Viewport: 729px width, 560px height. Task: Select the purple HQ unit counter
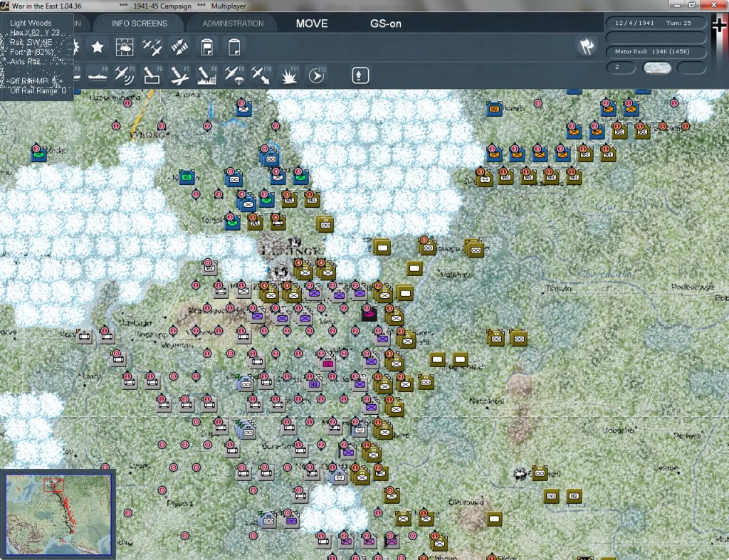point(314,384)
